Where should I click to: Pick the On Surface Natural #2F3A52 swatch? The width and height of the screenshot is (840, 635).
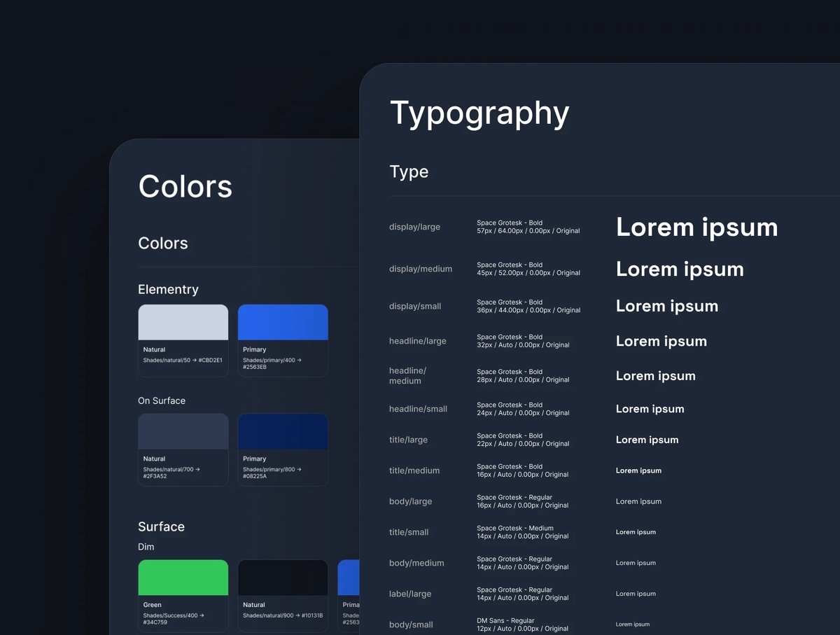click(x=183, y=431)
